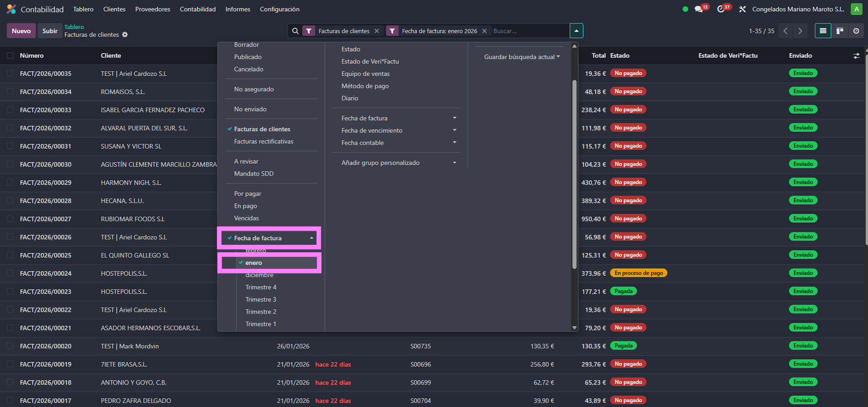Remove the Facturas de clientes filter tag

377,31
